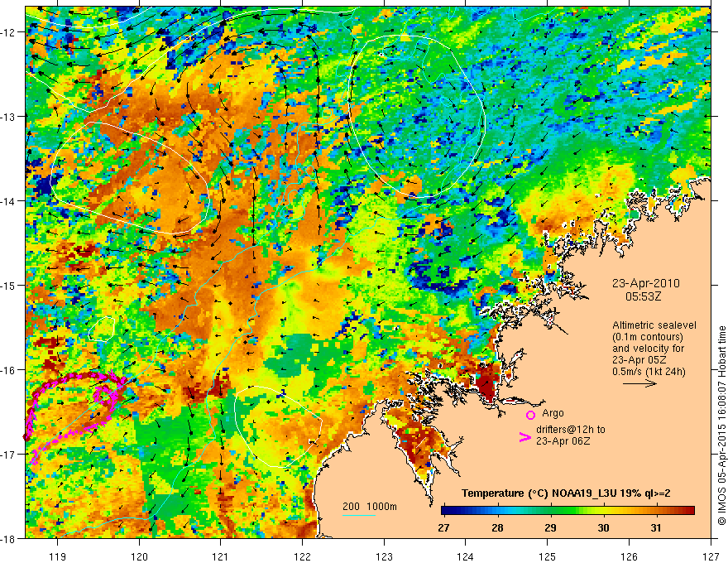Click the -12 latitude axis label
Screen dimensions: 728x563
coord(9,32)
